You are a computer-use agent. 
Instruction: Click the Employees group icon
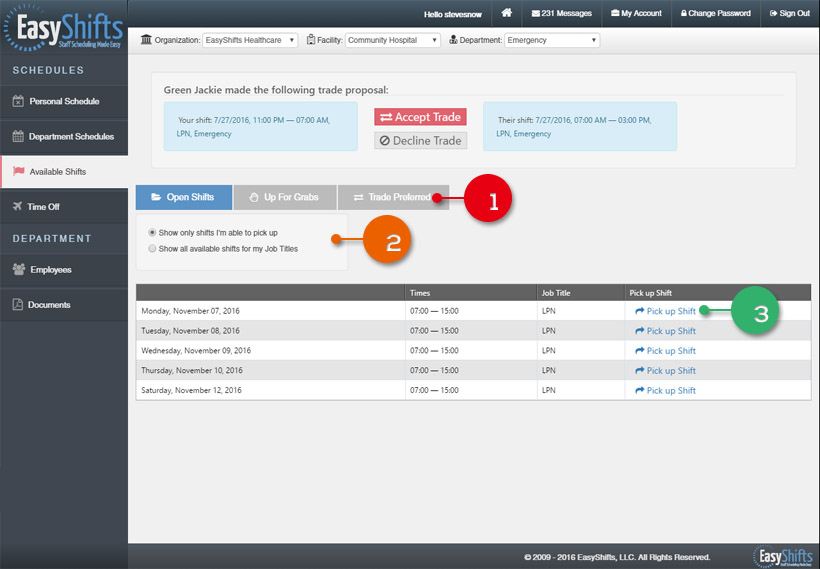tap(19, 269)
